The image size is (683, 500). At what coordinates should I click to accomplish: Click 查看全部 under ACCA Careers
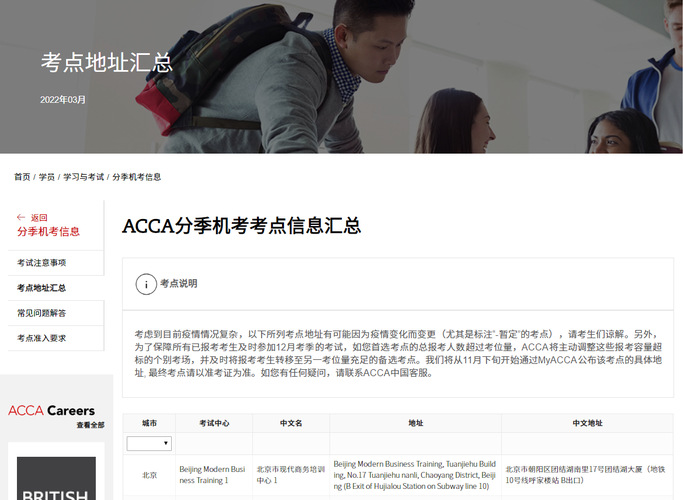pyautogui.click(x=90, y=425)
